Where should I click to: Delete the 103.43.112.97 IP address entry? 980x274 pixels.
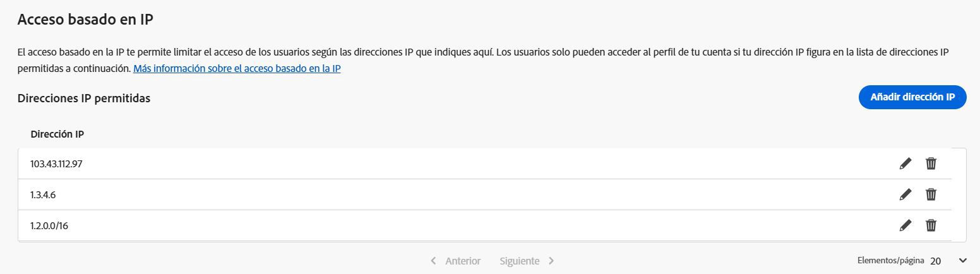click(931, 164)
